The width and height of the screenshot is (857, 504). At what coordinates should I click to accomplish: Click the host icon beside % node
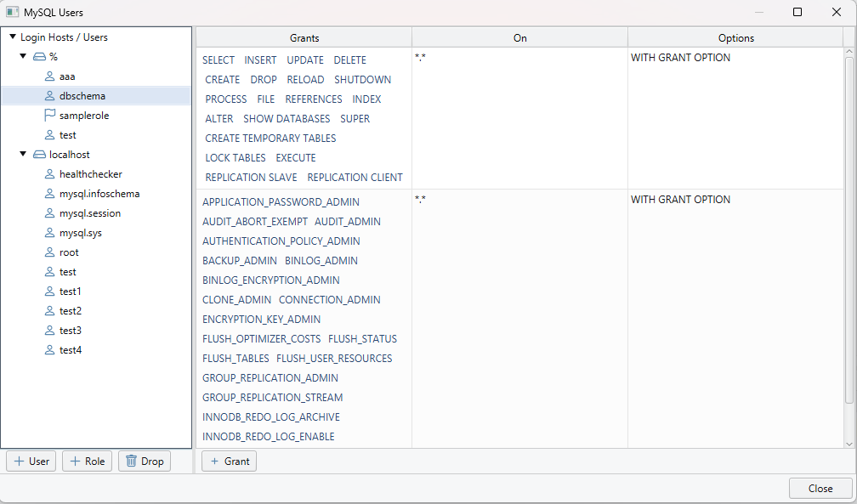(39, 57)
